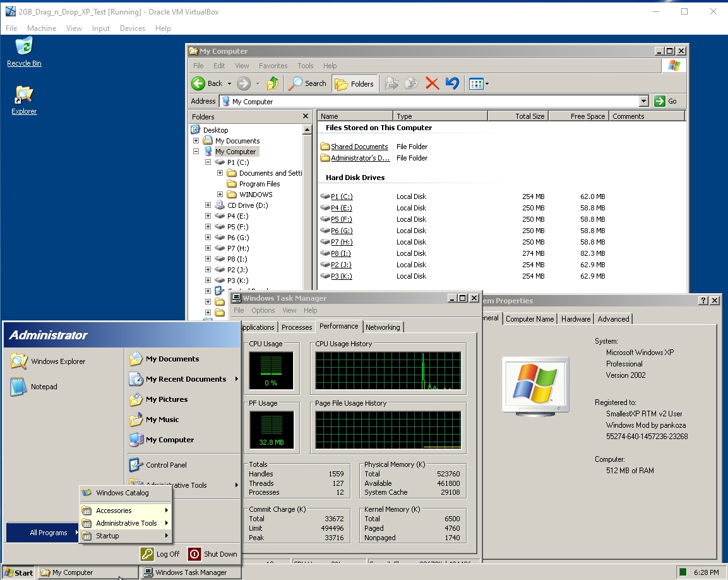Open the Address bar dropdown arrow

click(643, 101)
